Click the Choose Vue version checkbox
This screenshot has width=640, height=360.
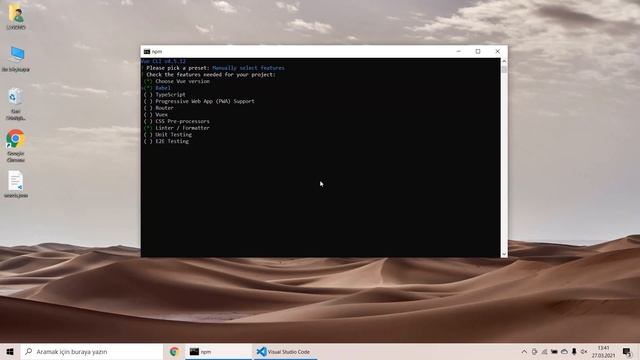pyautogui.click(x=148, y=81)
